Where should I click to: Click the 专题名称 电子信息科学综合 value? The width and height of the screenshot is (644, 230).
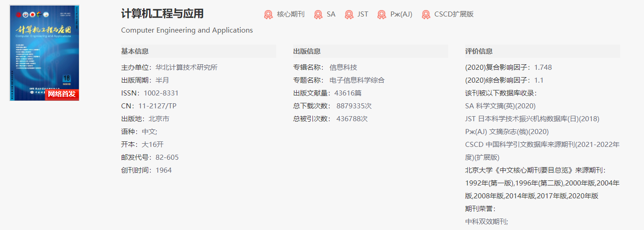pyautogui.click(x=357, y=80)
